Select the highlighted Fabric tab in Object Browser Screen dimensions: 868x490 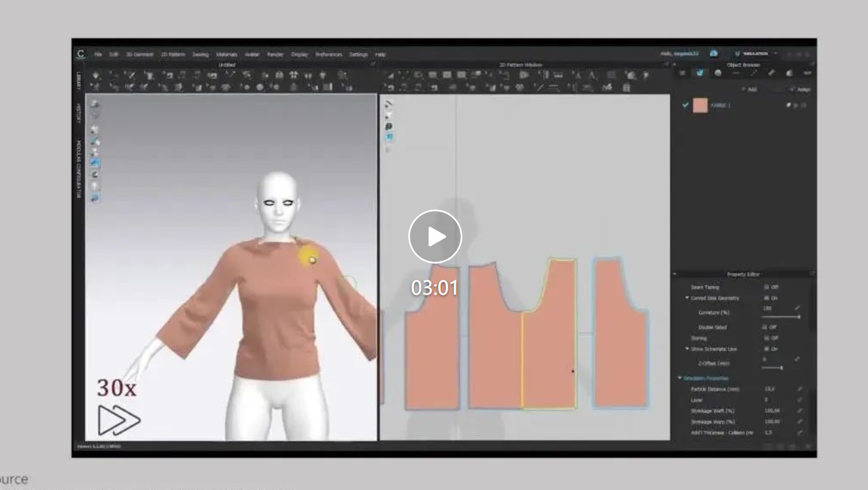tap(700, 73)
